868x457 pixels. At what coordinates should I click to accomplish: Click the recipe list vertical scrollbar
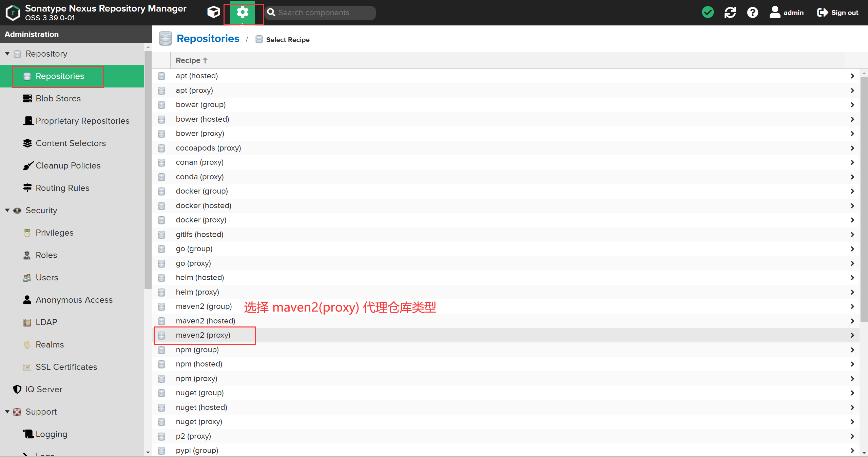(864, 200)
